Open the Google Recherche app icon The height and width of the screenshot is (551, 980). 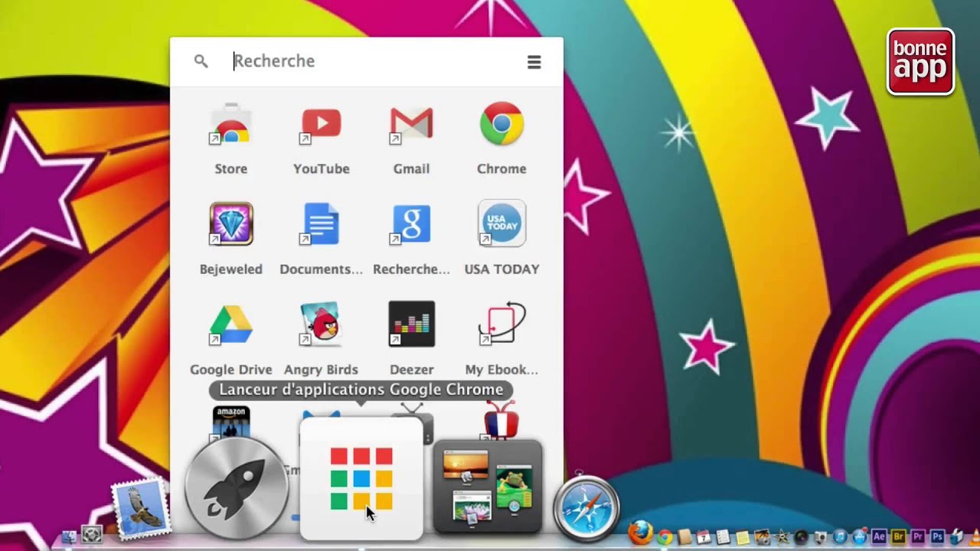(x=411, y=224)
